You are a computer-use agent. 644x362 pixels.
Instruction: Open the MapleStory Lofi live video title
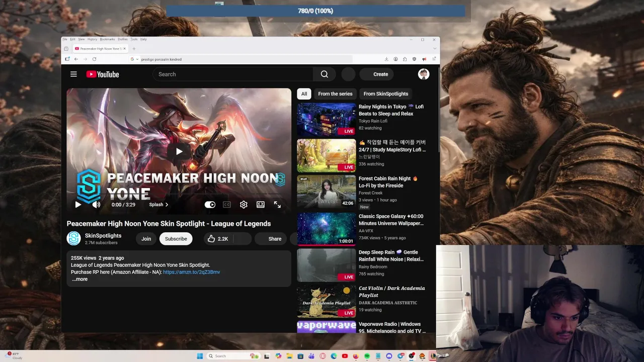(x=392, y=146)
